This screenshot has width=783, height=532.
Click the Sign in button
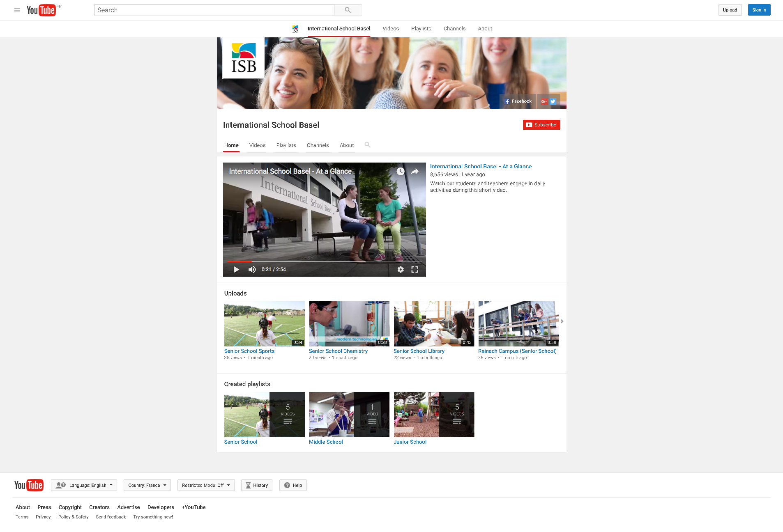(759, 10)
